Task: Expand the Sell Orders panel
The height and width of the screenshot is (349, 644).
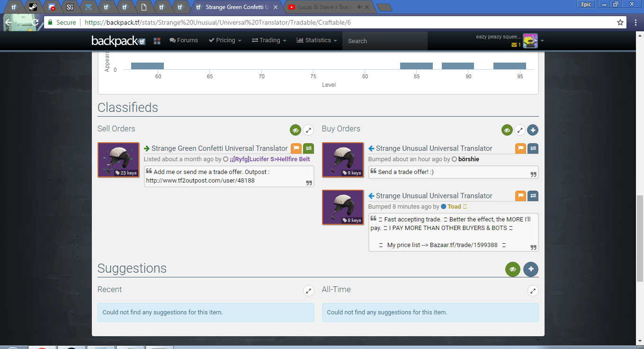Action: click(x=308, y=130)
